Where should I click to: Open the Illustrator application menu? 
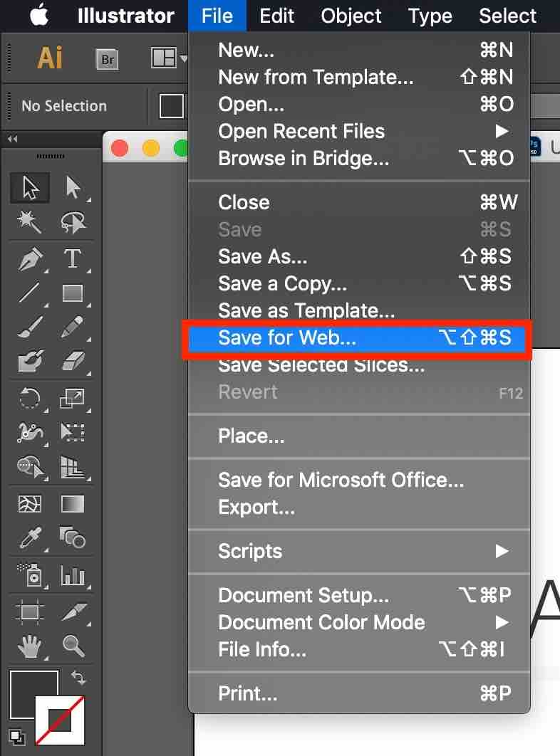click(x=125, y=16)
